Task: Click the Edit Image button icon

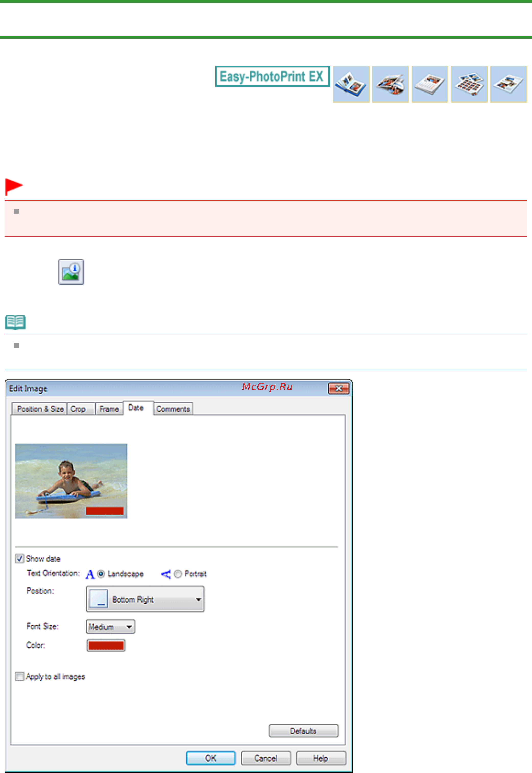Action: (x=71, y=272)
